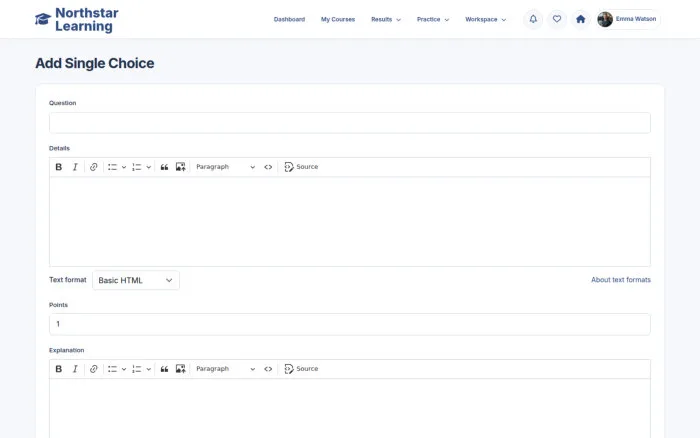
Task: Open Paragraph dropdown in the Explanation editor
Action: pyautogui.click(x=225, y=369)
